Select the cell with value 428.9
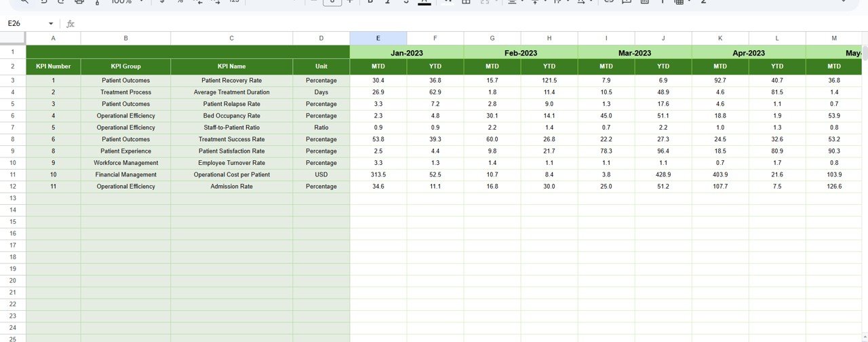This screenshot has width=868, height=342. (663, 174)
